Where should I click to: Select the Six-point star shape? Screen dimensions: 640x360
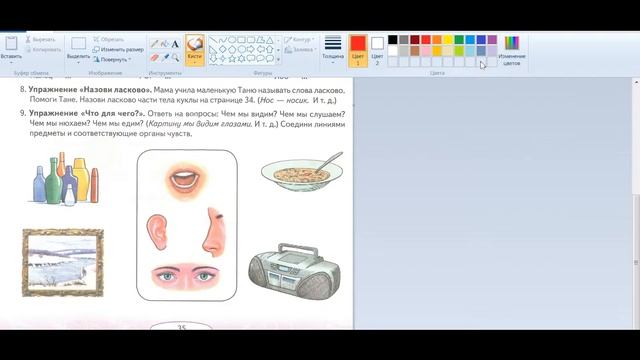coord(241,59)
